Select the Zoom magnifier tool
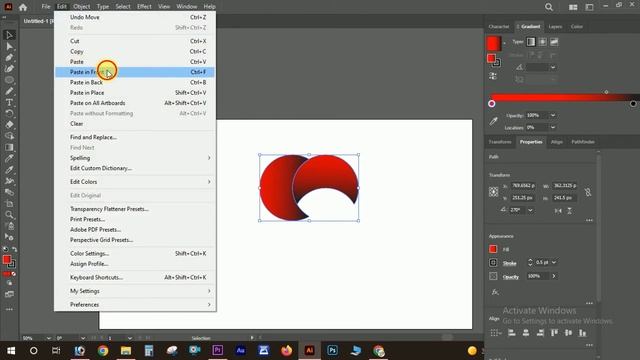The height and width of the screenshot is (360, 640). (x=9, y=215)
